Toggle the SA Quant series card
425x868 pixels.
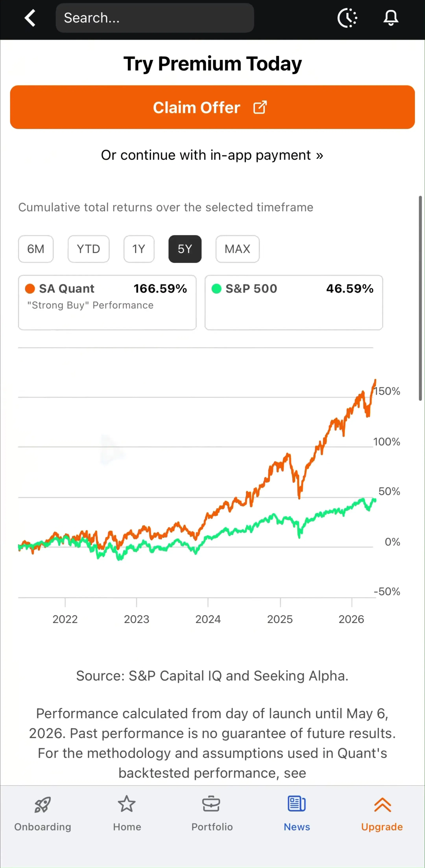pyautogui.click(x=107, y=302)
